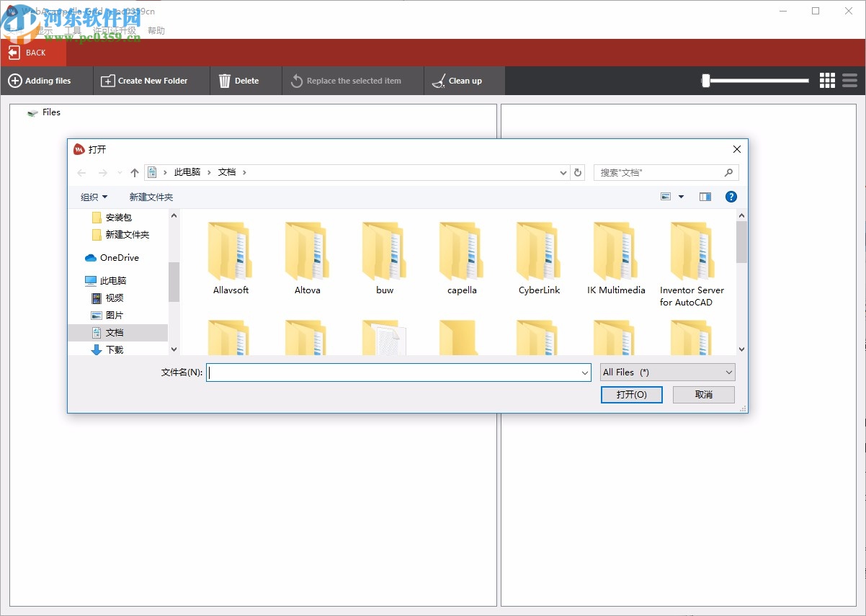The height and width of the screenshot is (616, 866).
Task: Go up one folder level
Action: pyautogui.click(x=135, y=173)
